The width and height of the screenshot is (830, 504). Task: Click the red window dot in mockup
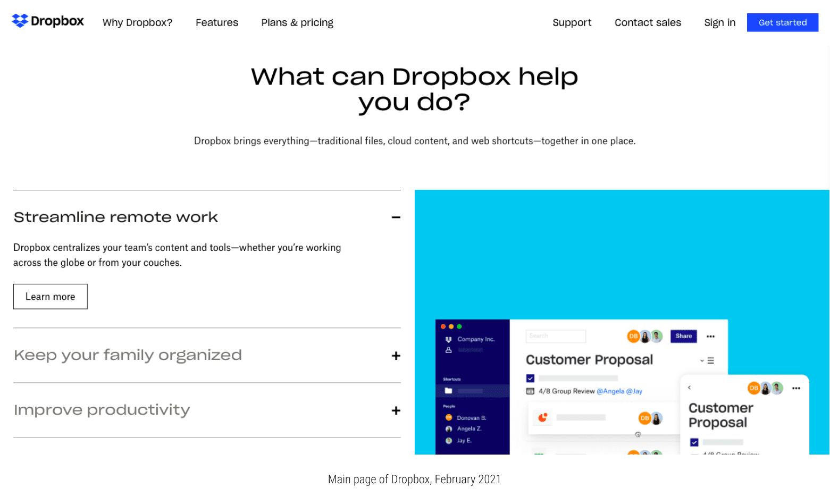coord(443,326)
